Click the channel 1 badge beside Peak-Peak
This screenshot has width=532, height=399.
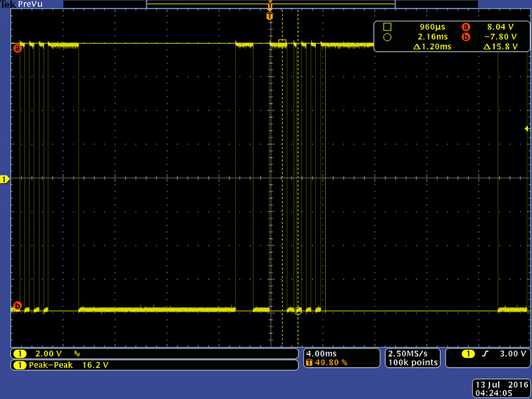19,365
